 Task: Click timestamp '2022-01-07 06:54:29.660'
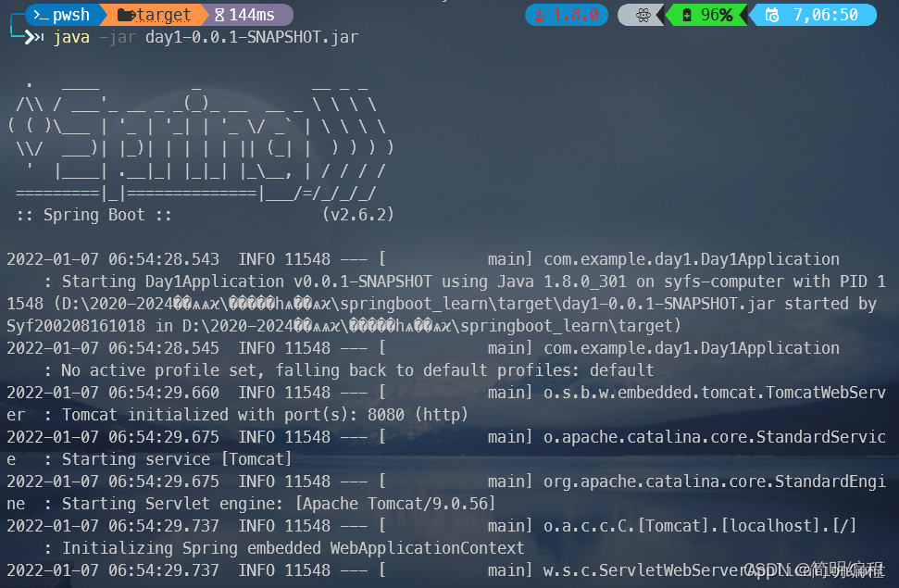pos(113,393)
